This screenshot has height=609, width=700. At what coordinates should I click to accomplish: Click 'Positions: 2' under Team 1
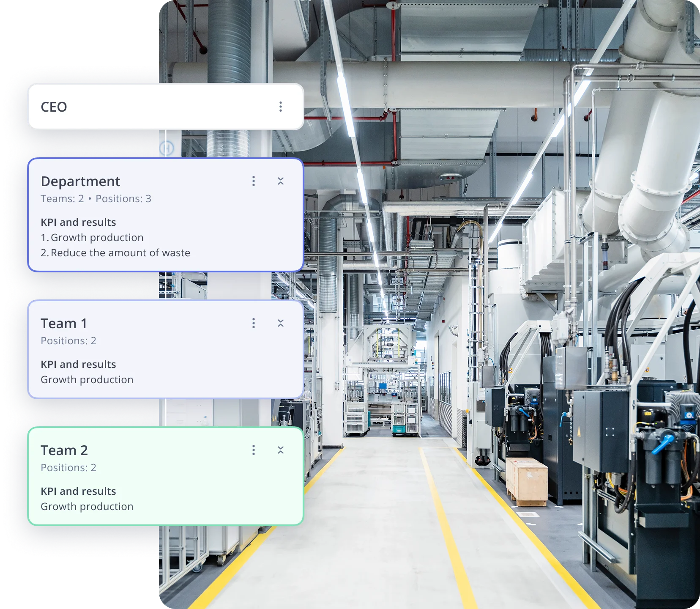coord(68,341)
